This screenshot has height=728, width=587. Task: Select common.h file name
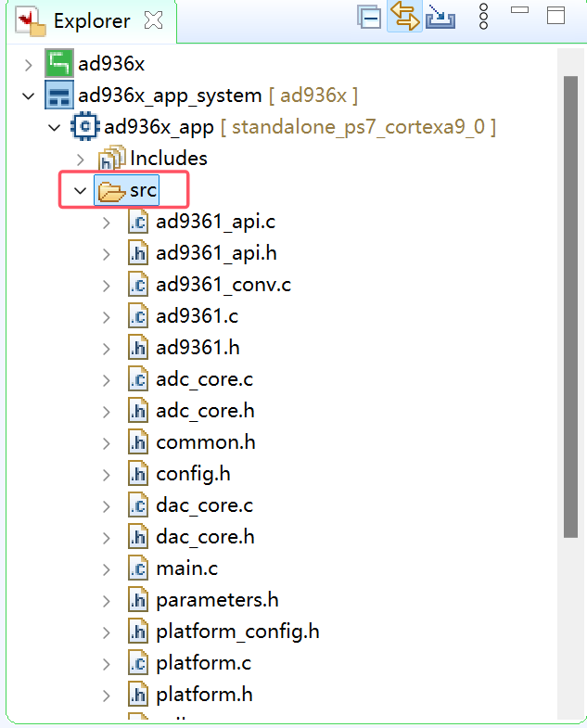coord(206,443)
